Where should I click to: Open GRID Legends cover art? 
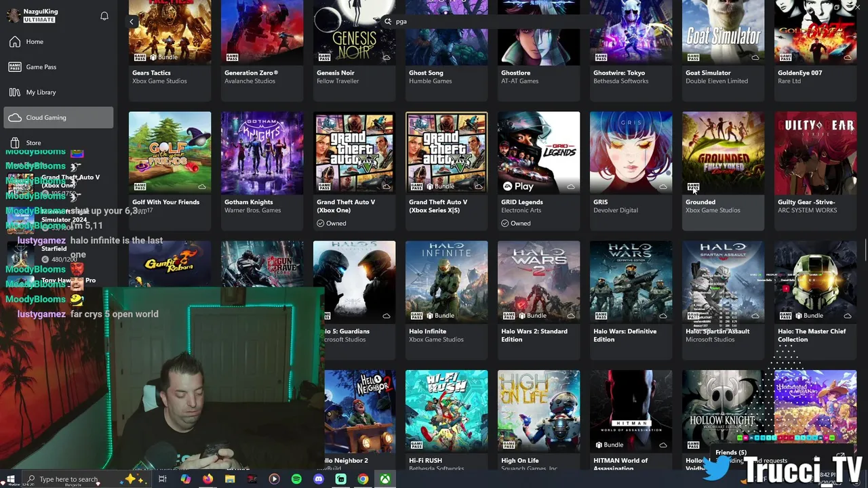pos(538,152)
